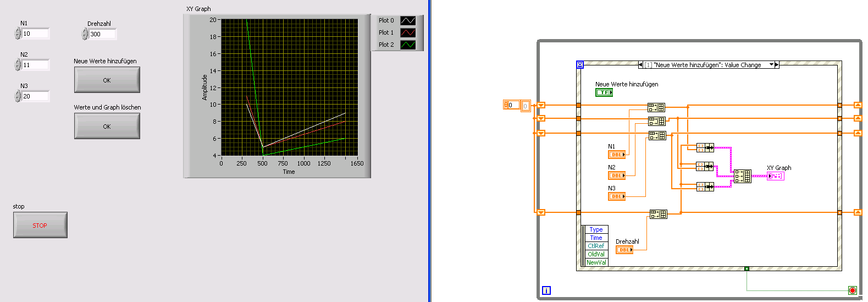The image size is (868, 302).
Task: Click the bottom right shift register
Action: click(858, 212)
